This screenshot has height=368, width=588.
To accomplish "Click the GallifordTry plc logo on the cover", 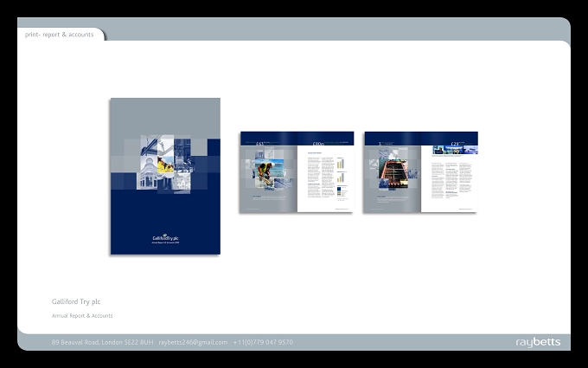I will tap(165, 238).
